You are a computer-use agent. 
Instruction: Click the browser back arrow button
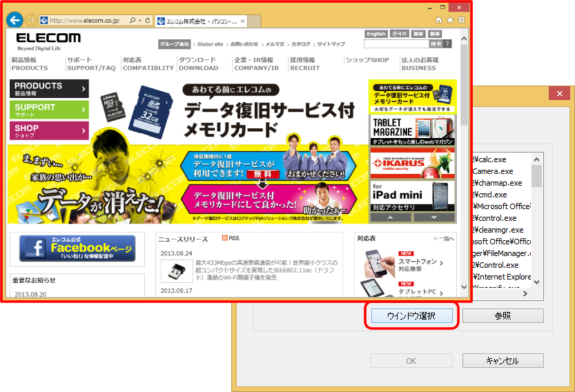pos(14,20)
